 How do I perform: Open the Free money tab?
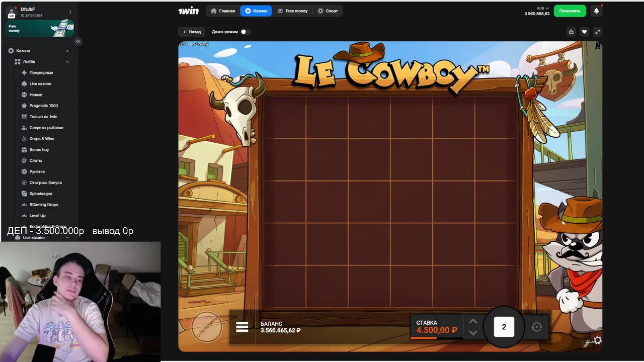click(292, 11)
